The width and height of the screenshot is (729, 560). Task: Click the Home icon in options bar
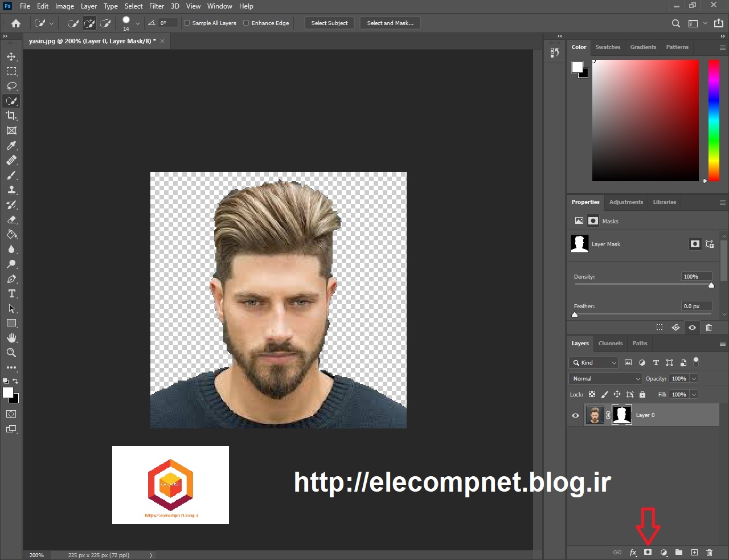click(x=16, y=23)
